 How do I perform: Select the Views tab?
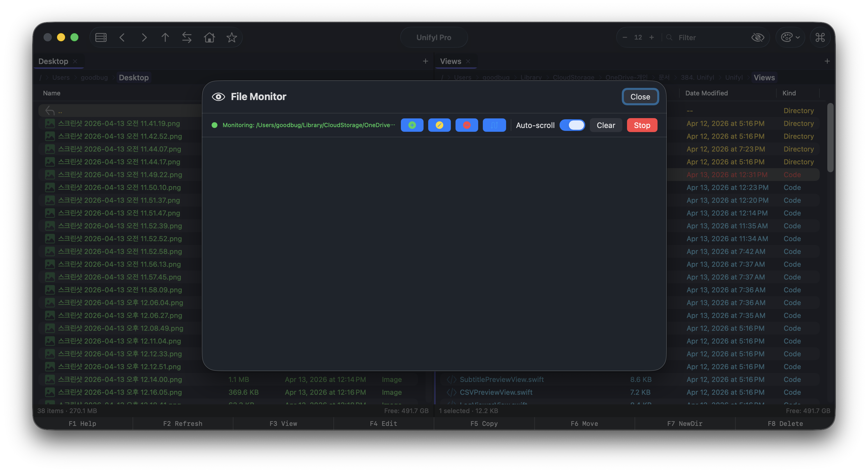tap(450, 61)
